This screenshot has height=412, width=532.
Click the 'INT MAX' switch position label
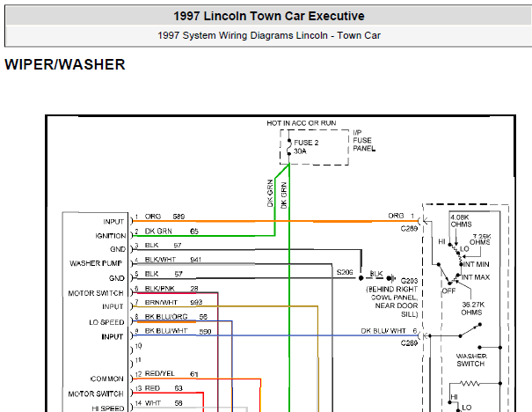[476, 277]
